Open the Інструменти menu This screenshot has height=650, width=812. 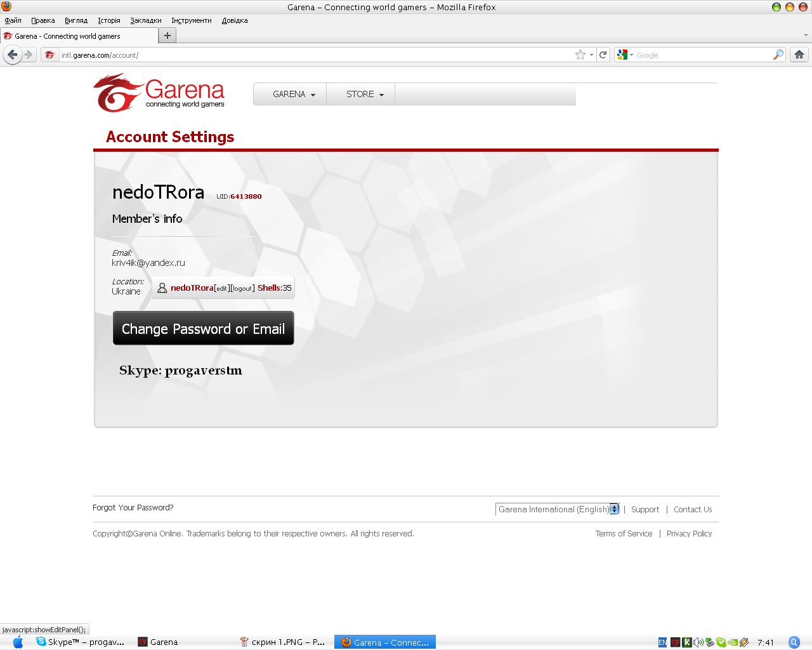pos(192,20)
